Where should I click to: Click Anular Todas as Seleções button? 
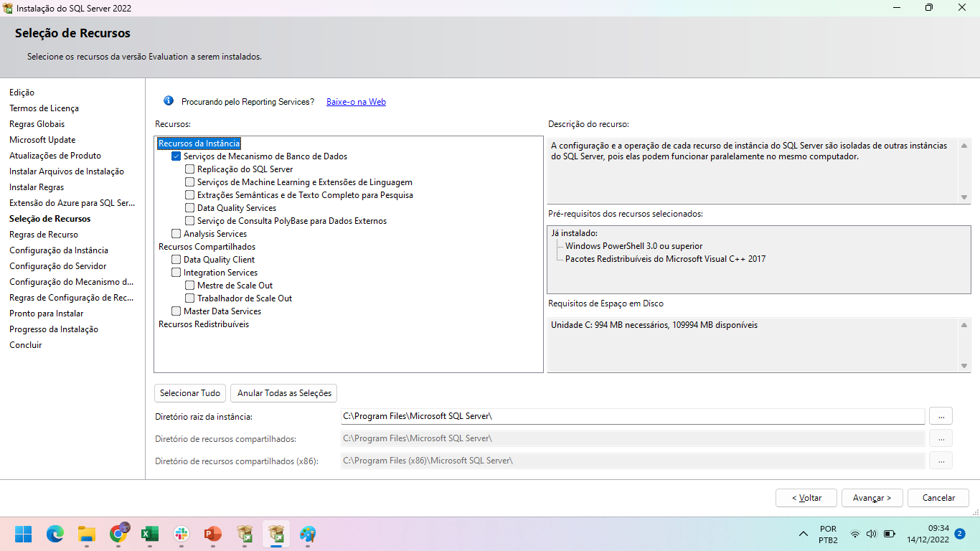coord(284,393)
